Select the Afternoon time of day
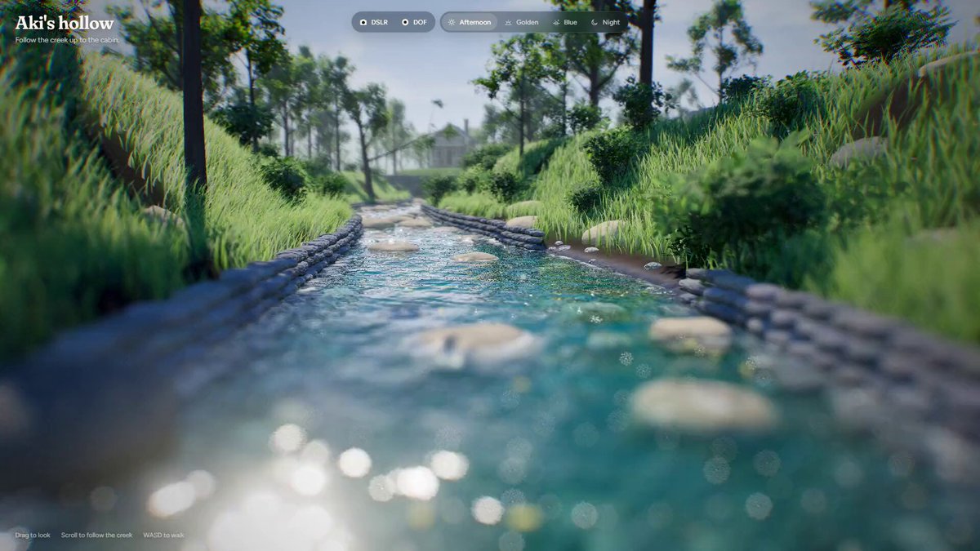The width and height of the screenshot is (980, 551). tap(470, 22)
